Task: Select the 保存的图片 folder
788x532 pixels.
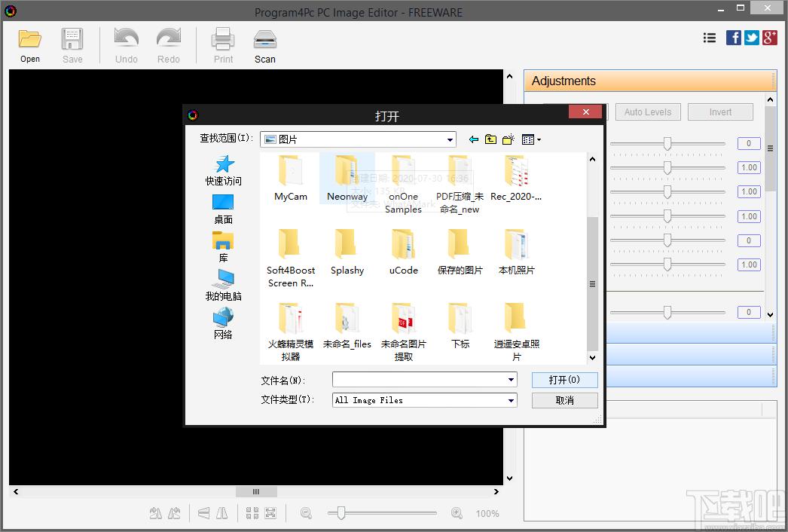Action: 460,252
